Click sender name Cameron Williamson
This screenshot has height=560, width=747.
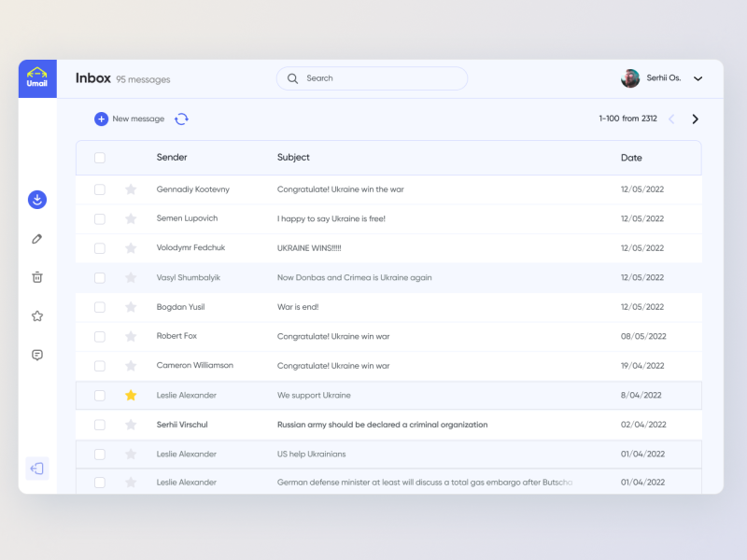[x=195, y=365]
